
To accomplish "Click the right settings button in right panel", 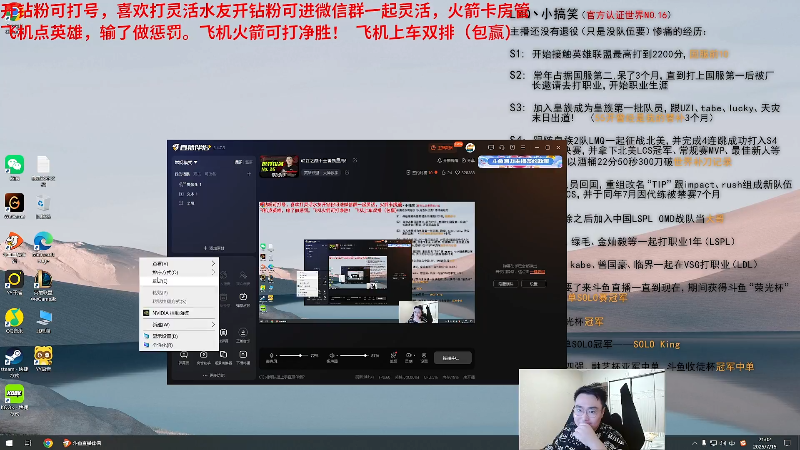I will click(x=534, y=284).
